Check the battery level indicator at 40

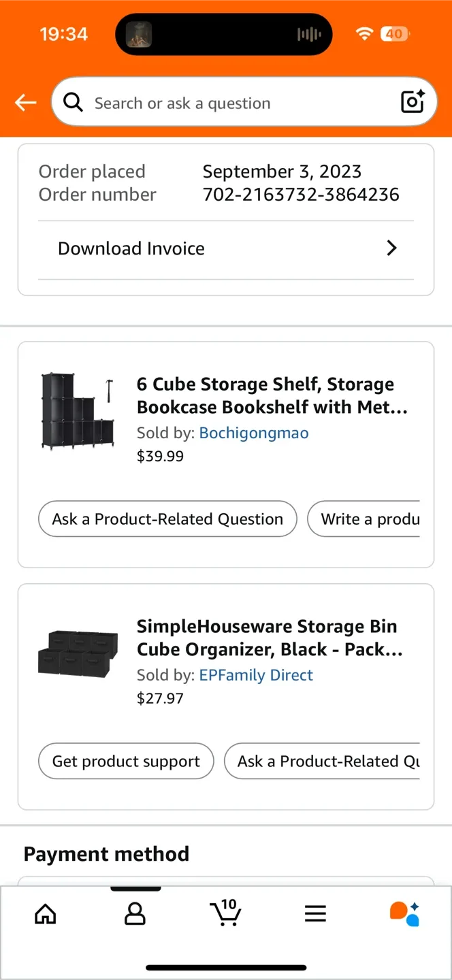pos(393,33)
